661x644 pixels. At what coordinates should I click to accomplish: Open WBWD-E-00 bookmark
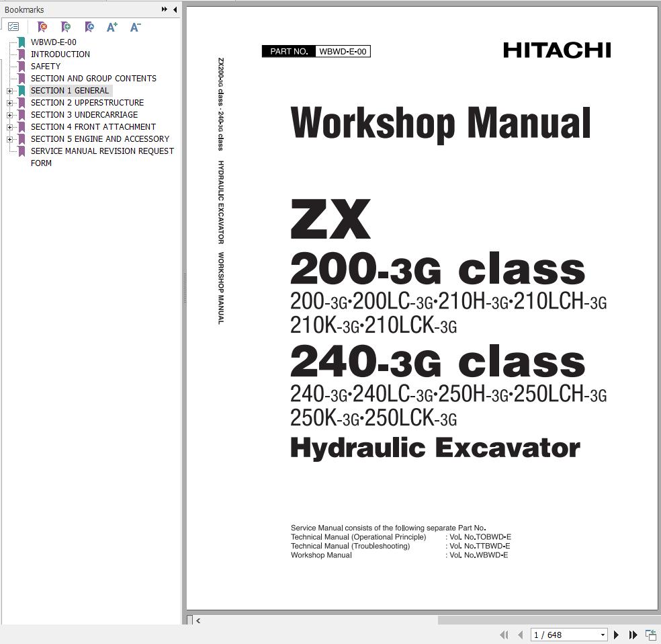coord(54,42)
